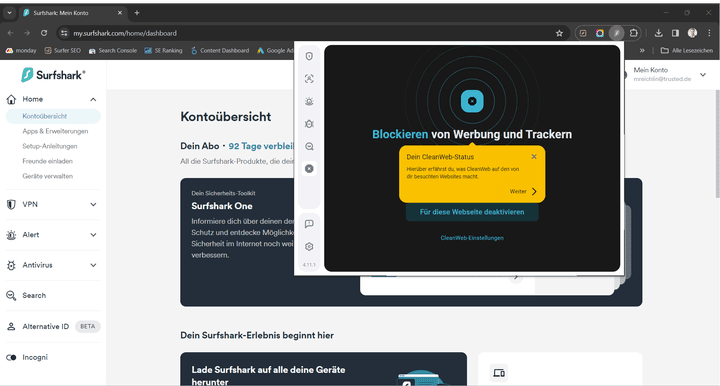Click the browser back arrow
The image size is (720, 386).
pyautogui.click(x=11, y=33)
